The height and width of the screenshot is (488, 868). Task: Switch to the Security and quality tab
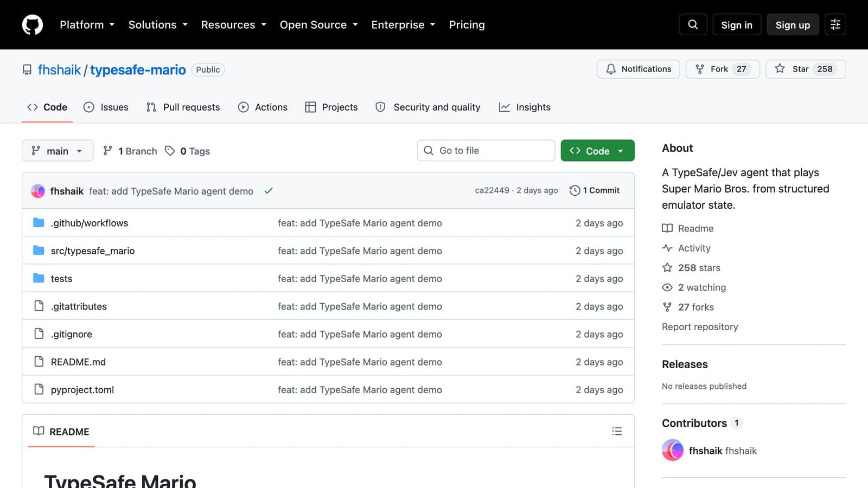tap(428, 107)
